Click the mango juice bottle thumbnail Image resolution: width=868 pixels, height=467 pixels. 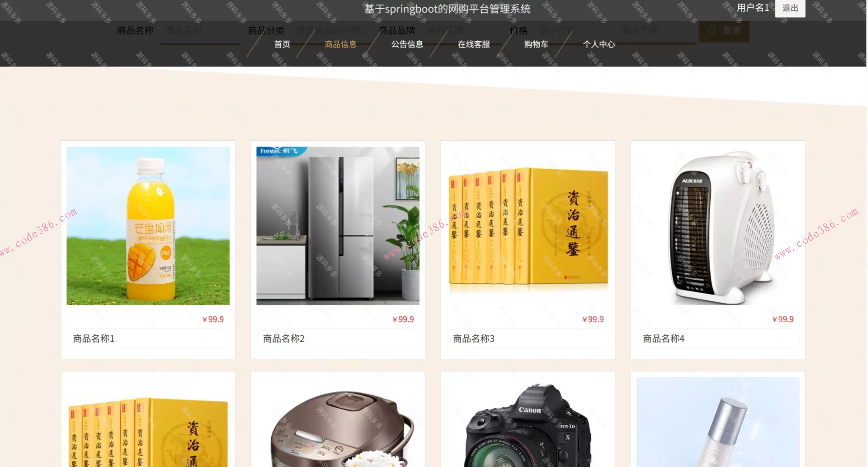click(x=148, y=225)
